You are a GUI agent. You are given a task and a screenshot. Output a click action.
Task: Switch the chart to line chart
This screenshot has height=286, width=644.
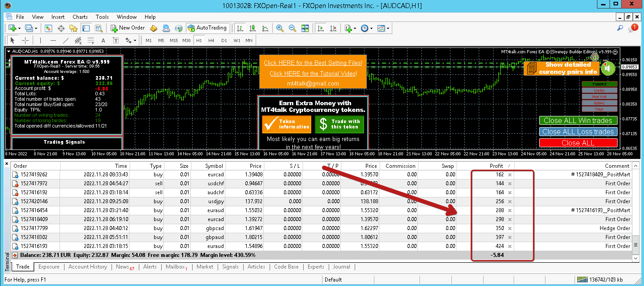click(x=265, y=28)
